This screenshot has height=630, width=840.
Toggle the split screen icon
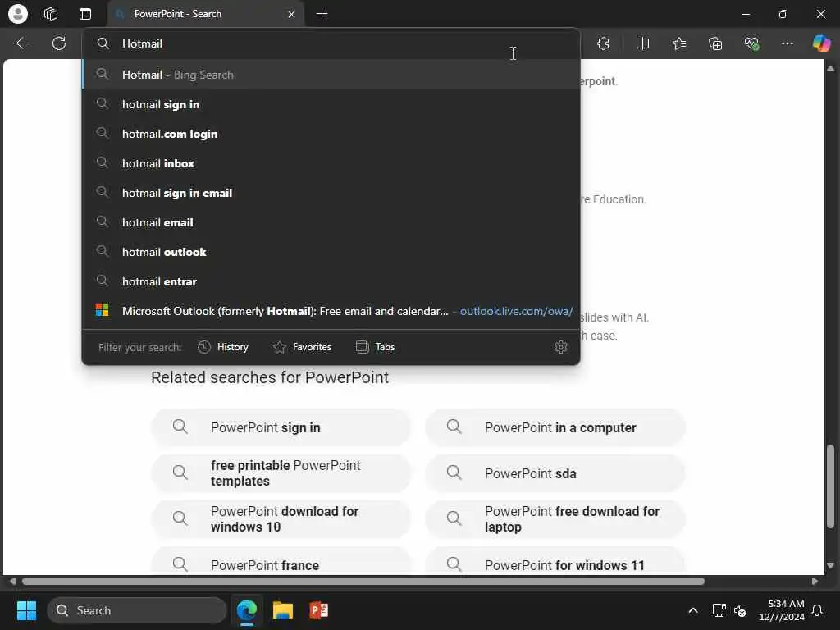coord(642,44)
